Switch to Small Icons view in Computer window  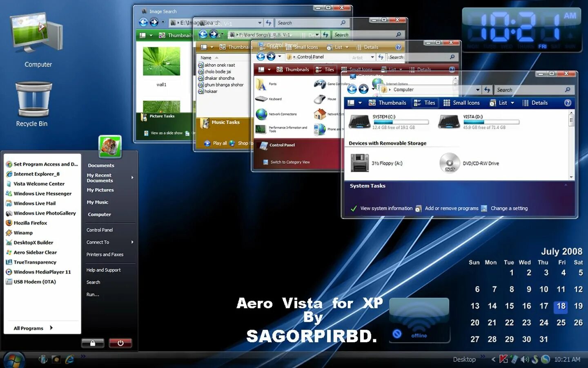pyautogui.click(x=461, y=103)
